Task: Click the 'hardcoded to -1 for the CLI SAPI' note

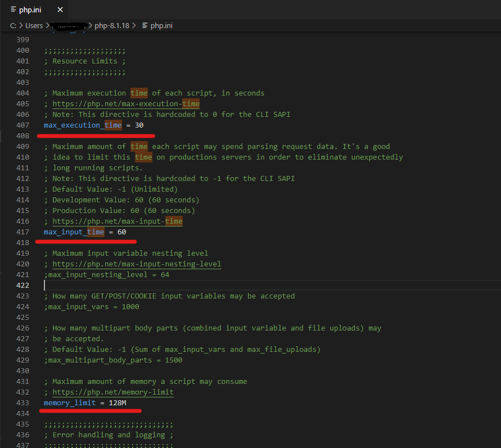Action: 169,179
